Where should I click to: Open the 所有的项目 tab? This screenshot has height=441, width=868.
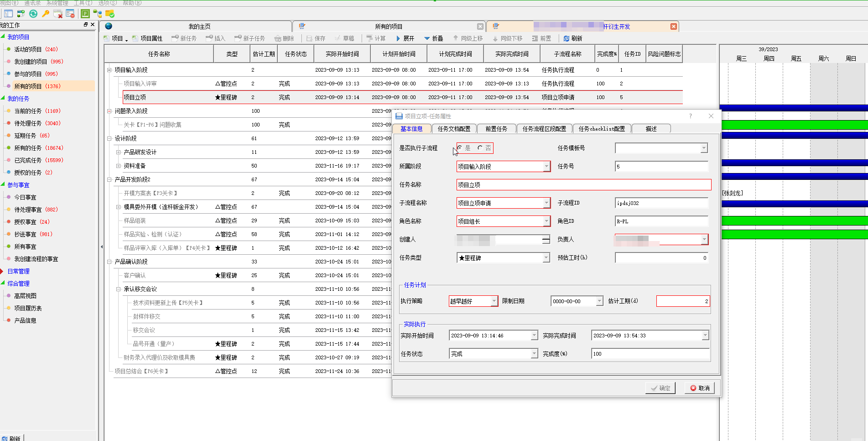click(x=389, y=26)
